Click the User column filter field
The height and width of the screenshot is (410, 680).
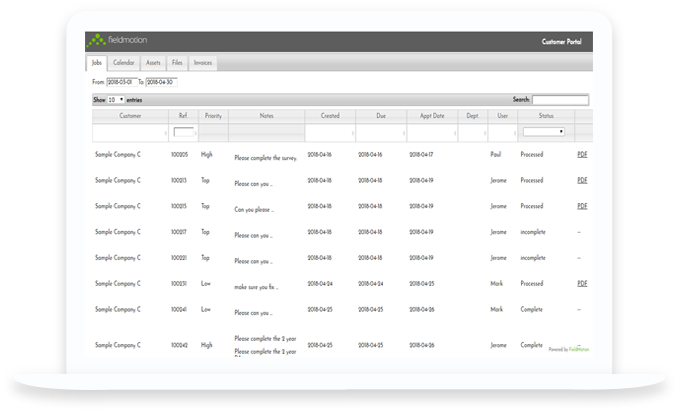coord(503,133)
